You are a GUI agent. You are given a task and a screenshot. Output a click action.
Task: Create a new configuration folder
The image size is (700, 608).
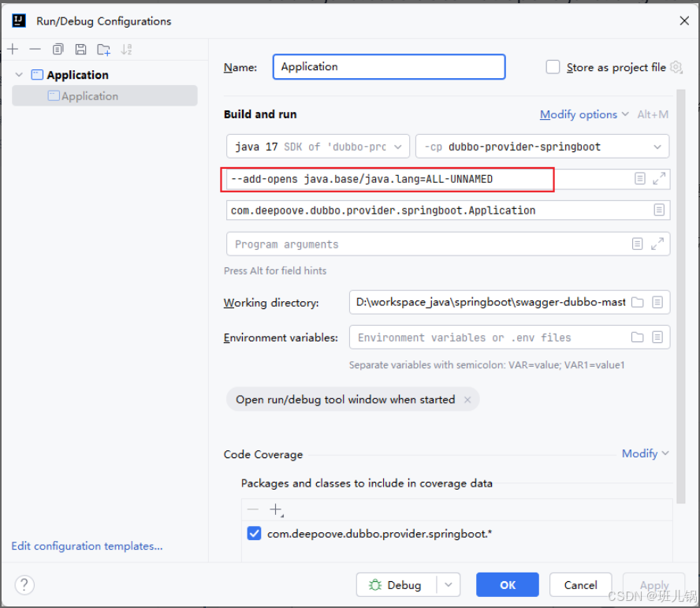[x=103, y=49]
